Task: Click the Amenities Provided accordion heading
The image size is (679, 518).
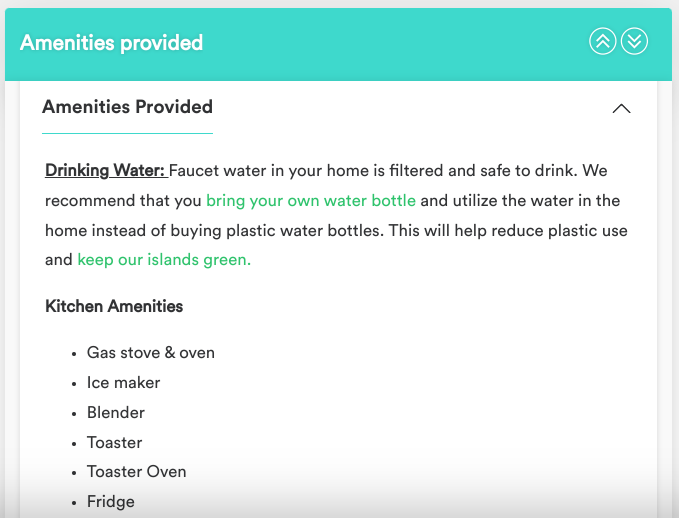Action: (127, 107)
